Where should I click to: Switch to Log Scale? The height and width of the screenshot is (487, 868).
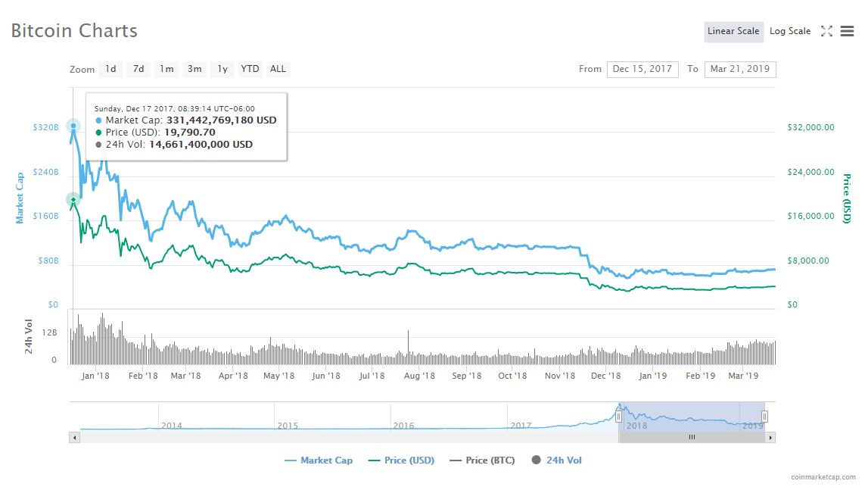(790, 31)
